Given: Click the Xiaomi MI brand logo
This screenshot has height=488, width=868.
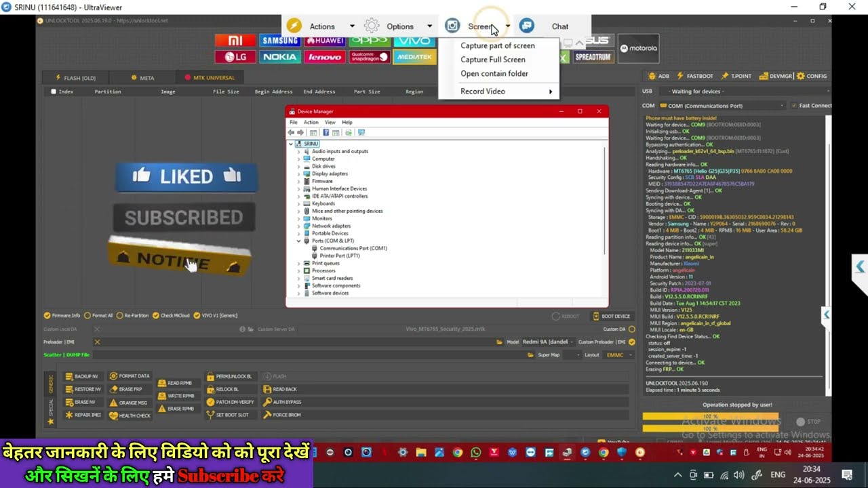Looking at the screenshot, I should [235, 41].
